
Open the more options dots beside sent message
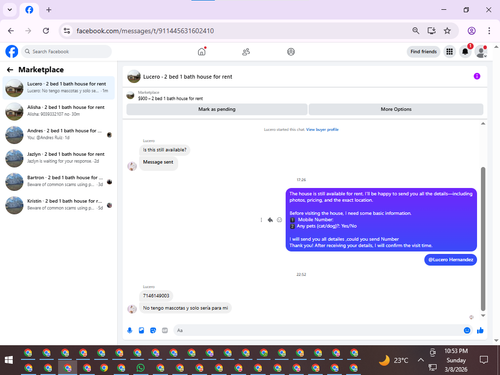point(261,220)
